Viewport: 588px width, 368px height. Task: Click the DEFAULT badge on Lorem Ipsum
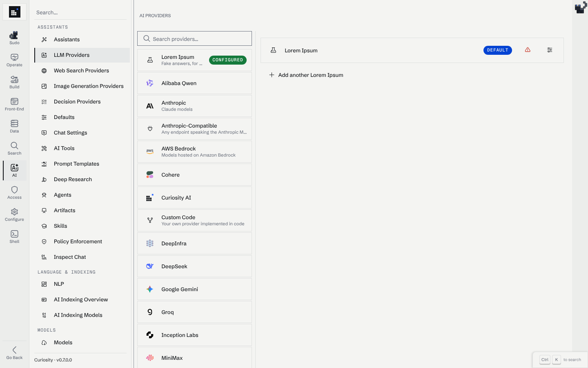[497, 50]
